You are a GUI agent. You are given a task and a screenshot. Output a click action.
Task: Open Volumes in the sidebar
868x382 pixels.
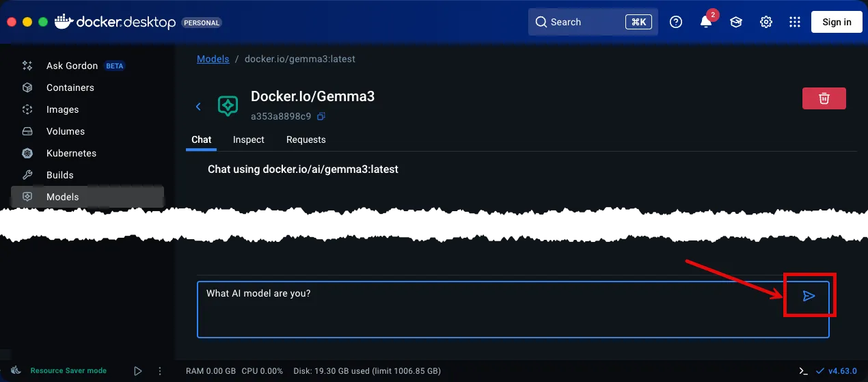click(87, 131)
